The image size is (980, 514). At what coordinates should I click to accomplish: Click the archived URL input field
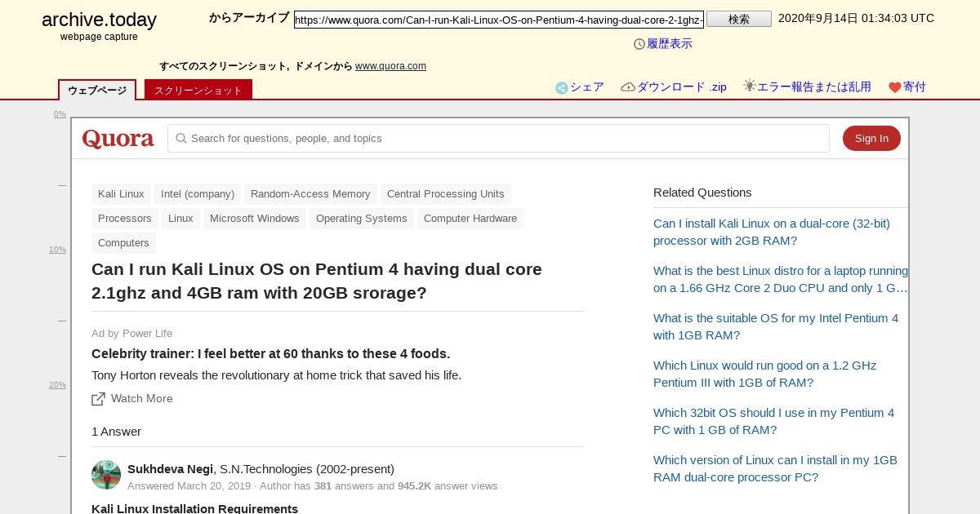pos(499,20)
